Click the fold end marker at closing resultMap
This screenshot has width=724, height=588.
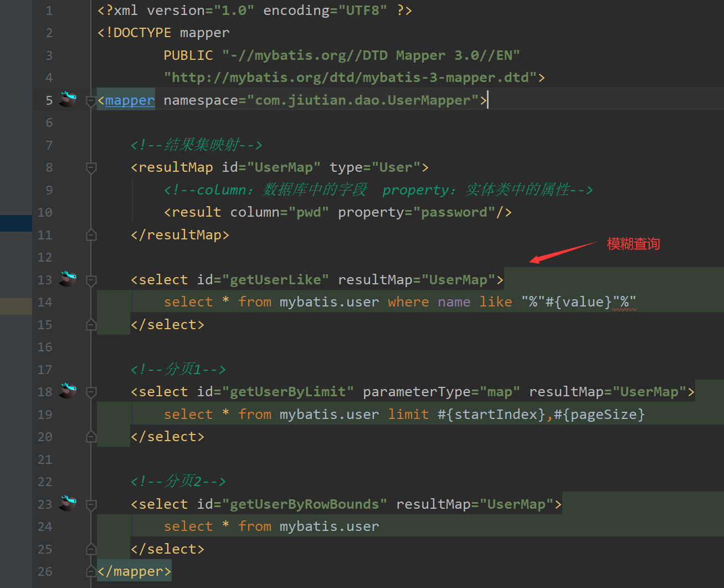[x=91, y=235]
